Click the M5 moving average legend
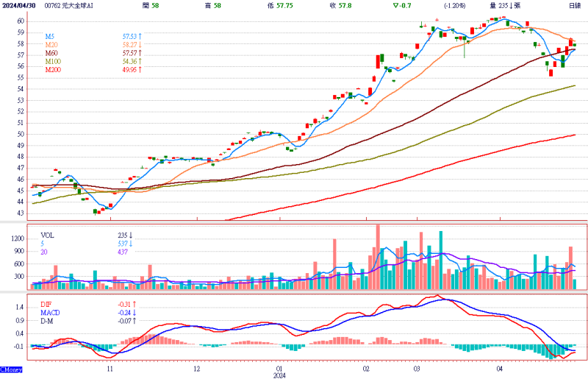The image size is (588, 379). click(x=49, y=36)
